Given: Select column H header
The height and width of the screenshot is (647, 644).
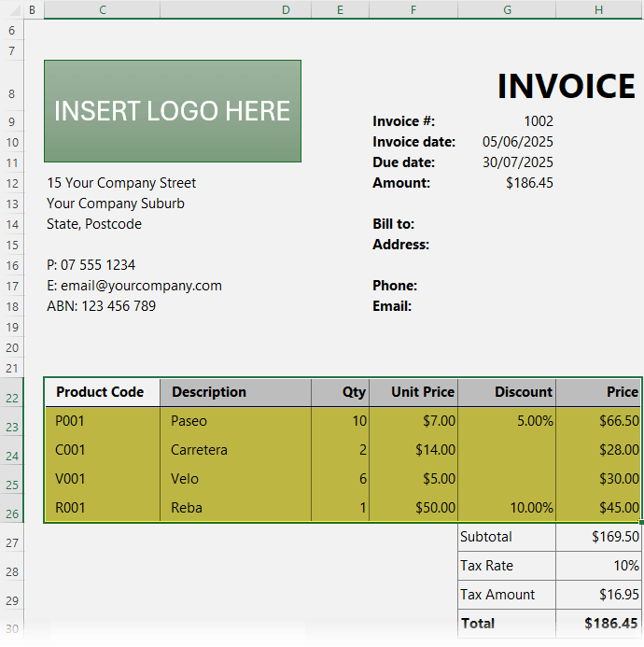Looking at the screenshot, I should point(598,10).
